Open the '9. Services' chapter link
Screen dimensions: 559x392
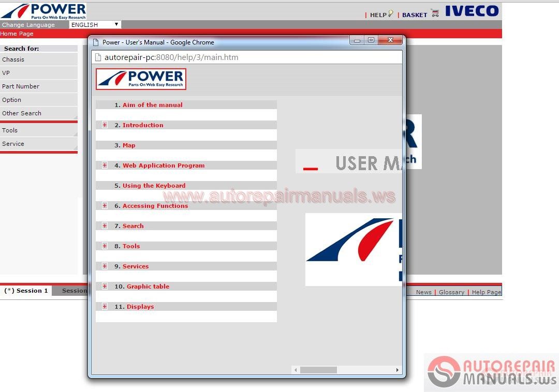136,266
